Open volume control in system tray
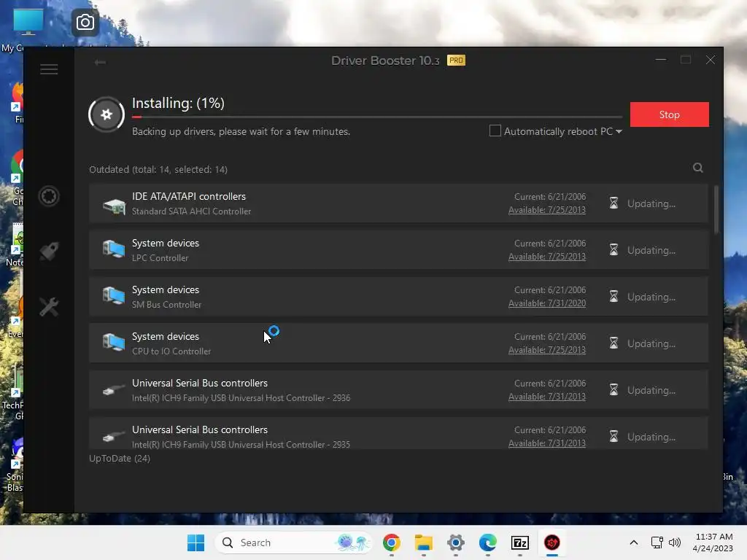This screenshot has height=560, width=747. [675, 542]
